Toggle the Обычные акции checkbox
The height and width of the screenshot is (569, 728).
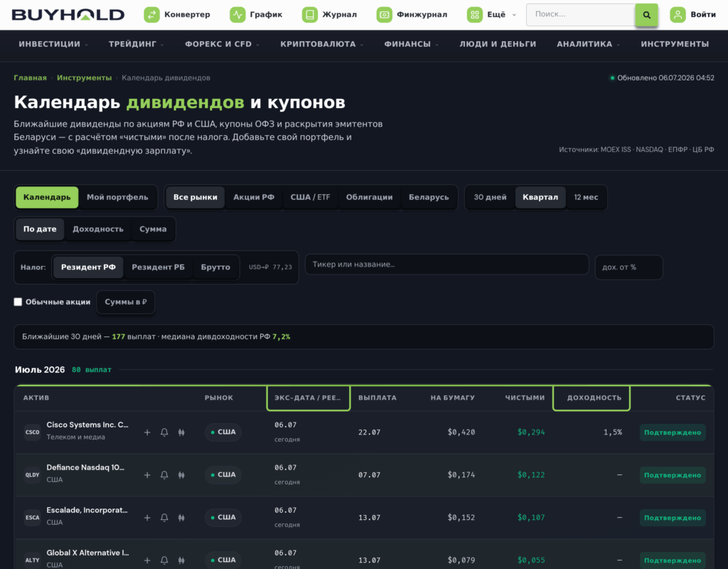tap(18, 302)
